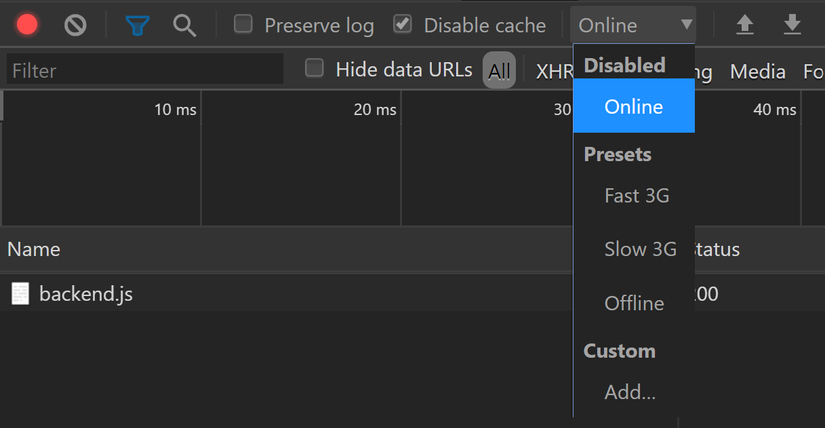Select Slow 3G throttling preset
Screen dimensions: 825x428
pos(640,249)
